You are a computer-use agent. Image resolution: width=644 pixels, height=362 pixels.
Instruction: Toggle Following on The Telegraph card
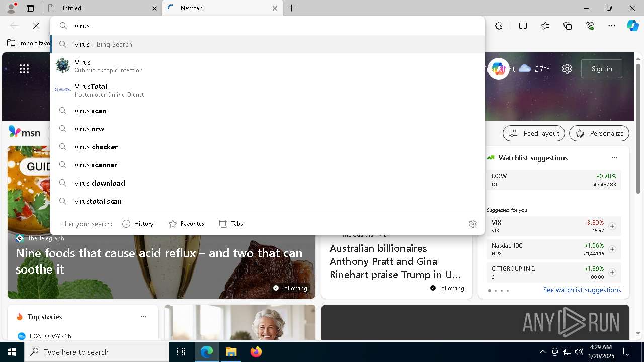(290, 288)
